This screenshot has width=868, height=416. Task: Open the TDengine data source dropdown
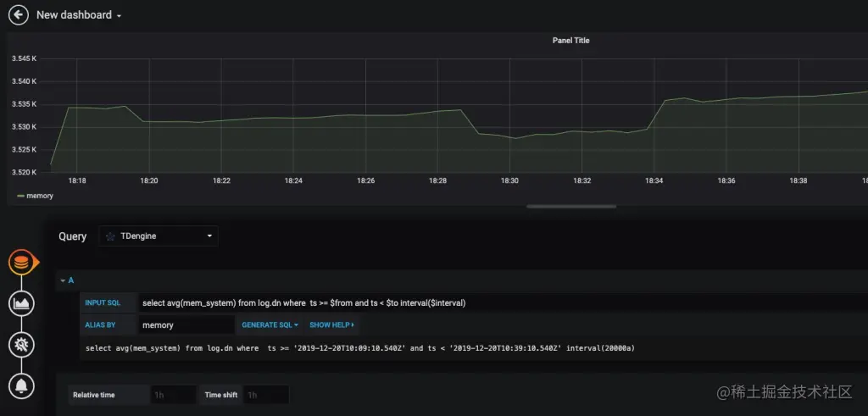[x=159, y=236]
